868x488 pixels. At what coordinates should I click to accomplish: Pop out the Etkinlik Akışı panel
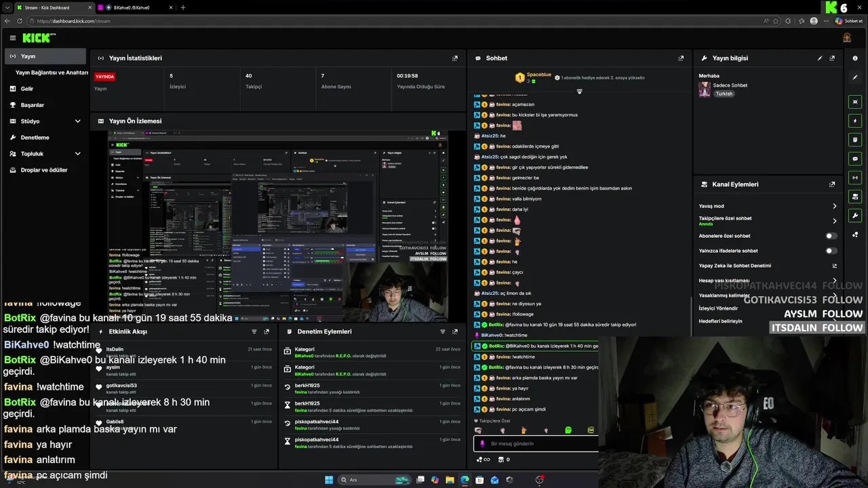pyautogui.click(x=267, y=332)
